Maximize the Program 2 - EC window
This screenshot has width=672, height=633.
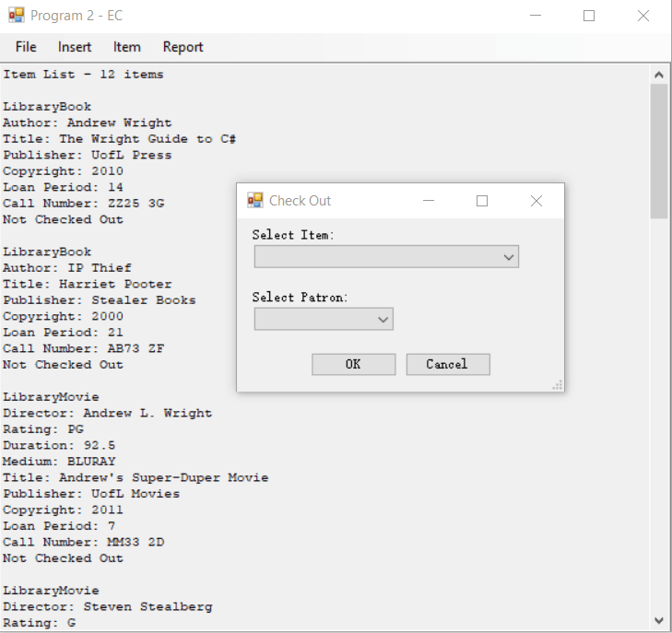click(589, 16)
